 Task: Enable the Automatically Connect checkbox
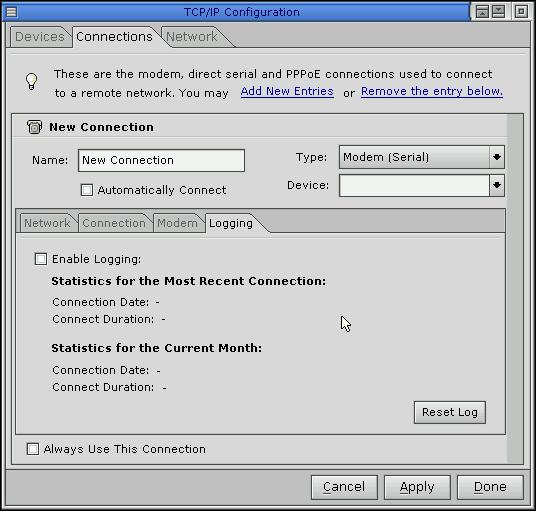click(x=87, y=190)
